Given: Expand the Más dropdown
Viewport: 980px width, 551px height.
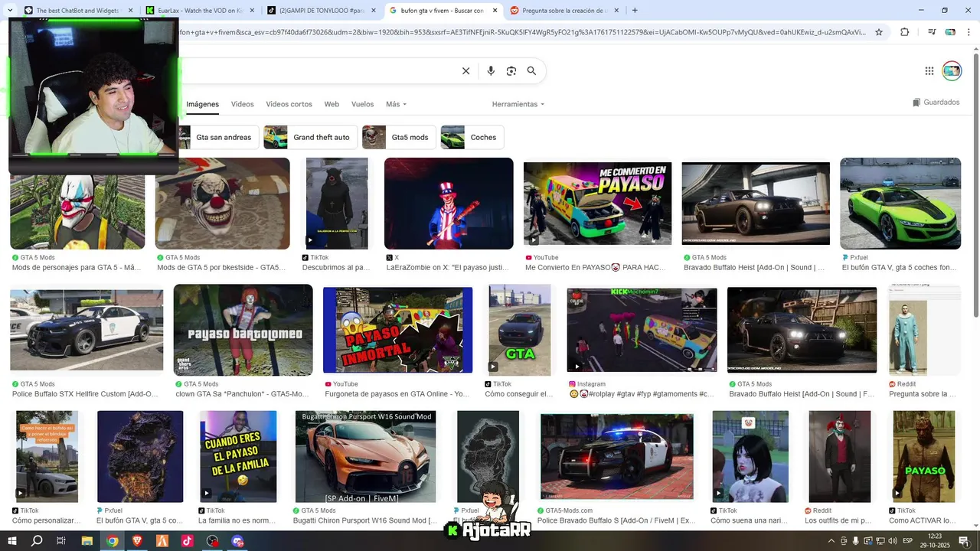Looking at the screenshot, I should [396, 104].
